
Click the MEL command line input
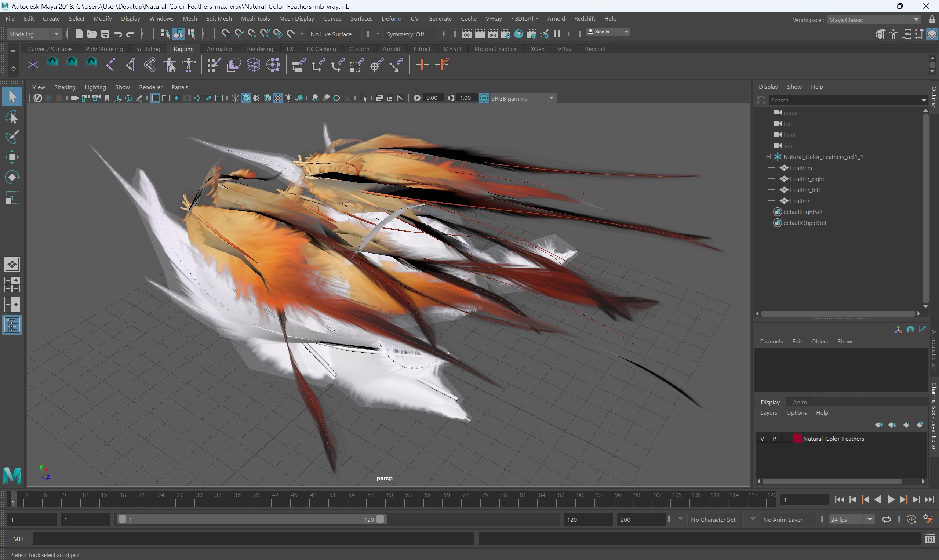pos(253,539)
